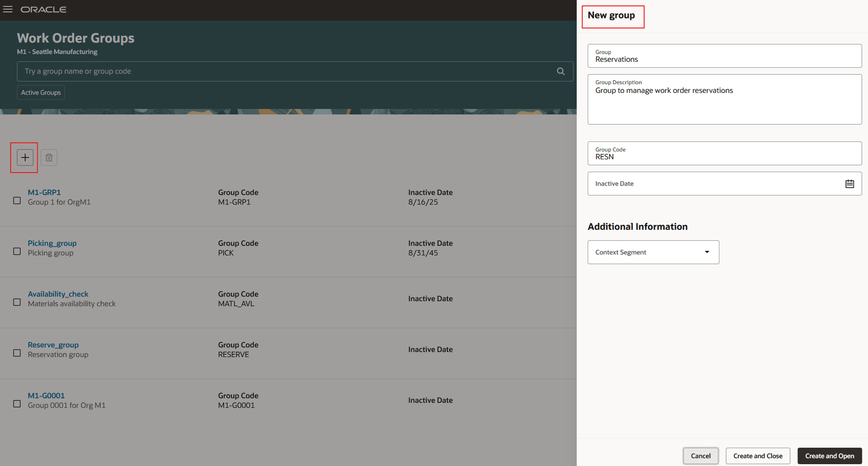The image size is (868, 466).
Task: Click the Create and Open button
Action: (x=829, y=455)
